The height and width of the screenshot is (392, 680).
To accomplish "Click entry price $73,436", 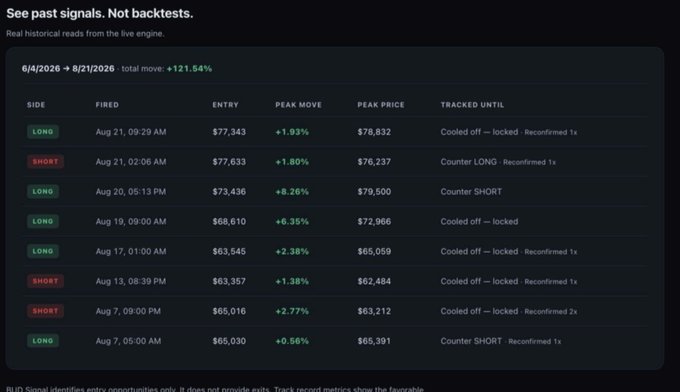I will pos(229,192).
